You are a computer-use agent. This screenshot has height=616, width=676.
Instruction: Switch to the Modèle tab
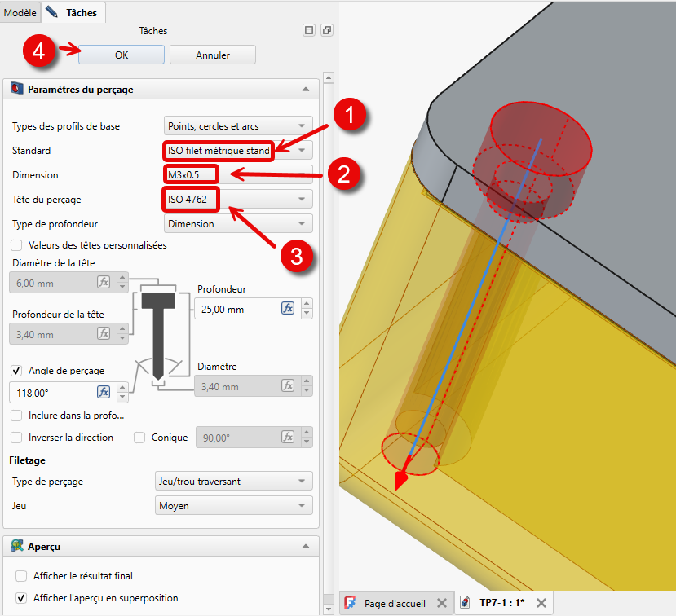[20, 12]
